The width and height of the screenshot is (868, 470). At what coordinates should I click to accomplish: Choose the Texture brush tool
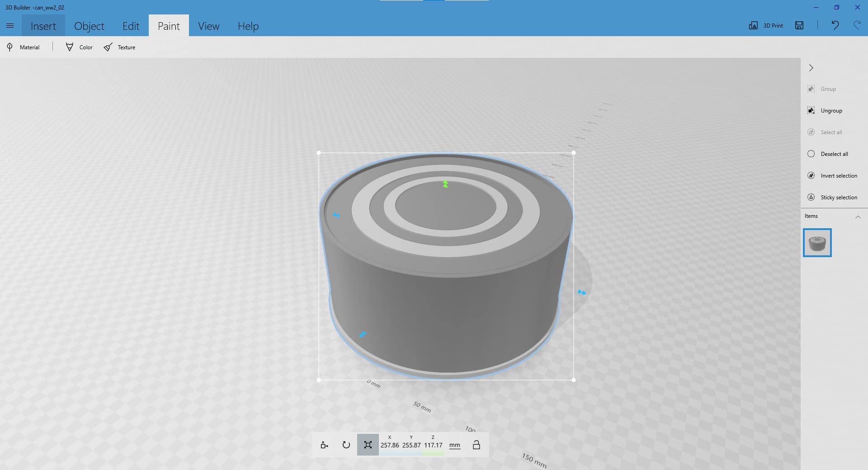click(119, 47)
